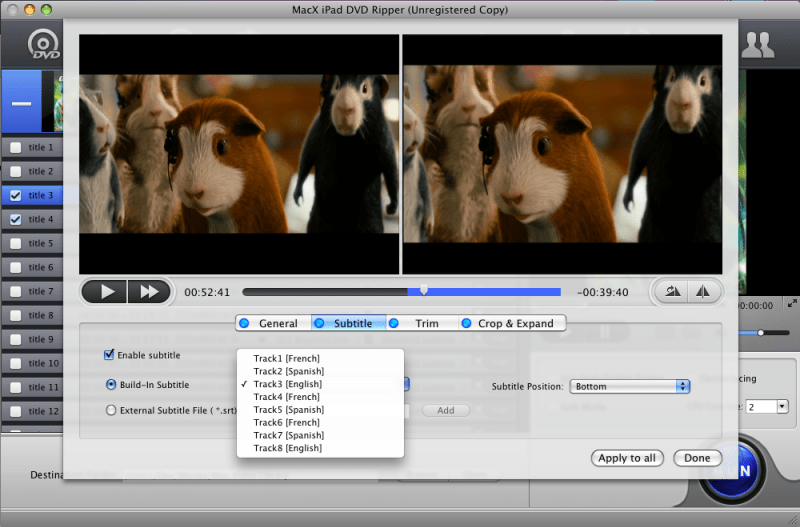Click the remaining time -00:39:40
The width and height of the screenshot is (800, 527).
pos(603,292)
